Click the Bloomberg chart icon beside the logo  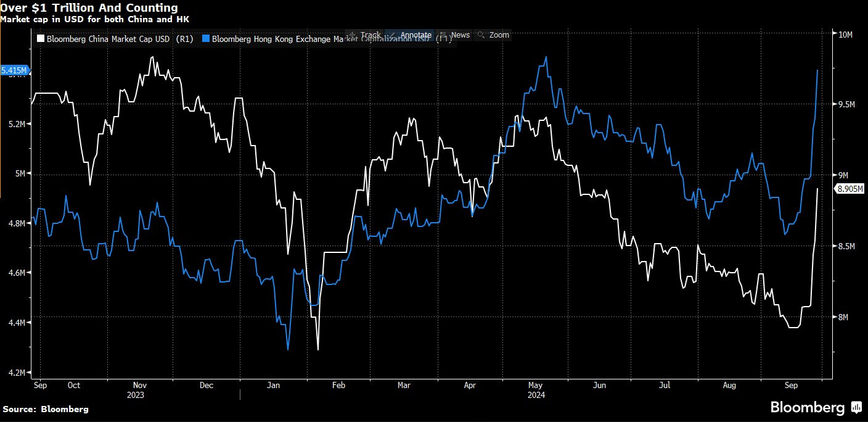856,407
